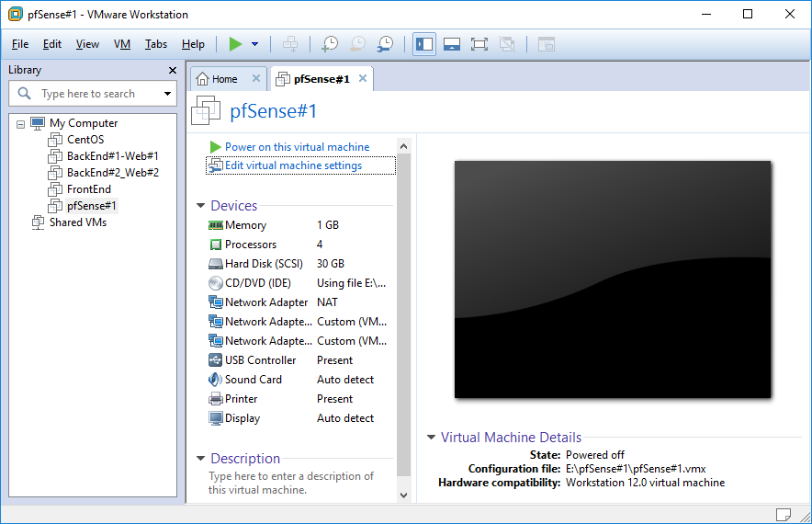Image resolution: width=812 pixels, height=524 pixels.
Task: Open the File menu
Action: (x=20, y=44)
